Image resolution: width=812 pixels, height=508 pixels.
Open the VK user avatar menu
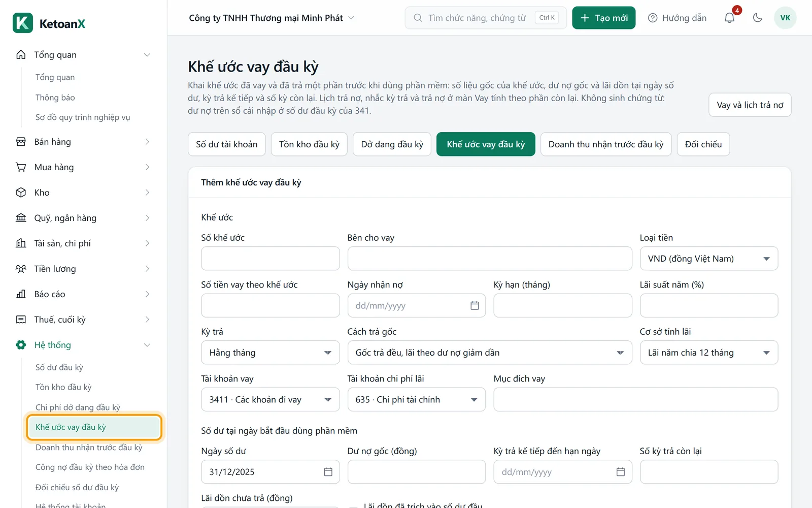785,18
